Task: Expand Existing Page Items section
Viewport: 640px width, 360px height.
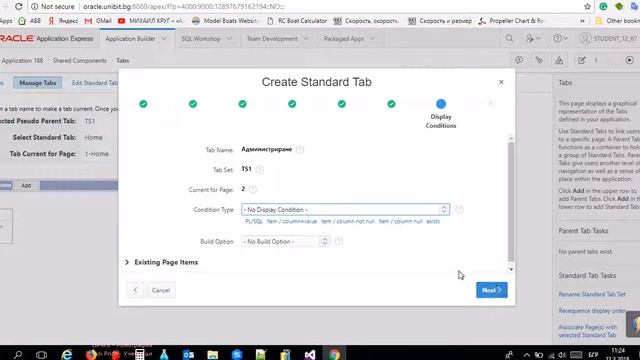Action: point(162,262)
